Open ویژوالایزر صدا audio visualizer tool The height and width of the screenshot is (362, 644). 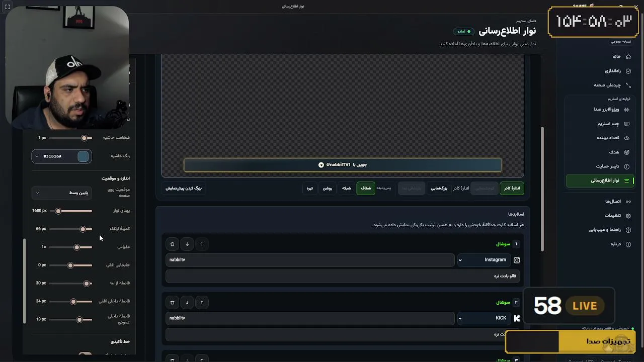pos(599,110)
